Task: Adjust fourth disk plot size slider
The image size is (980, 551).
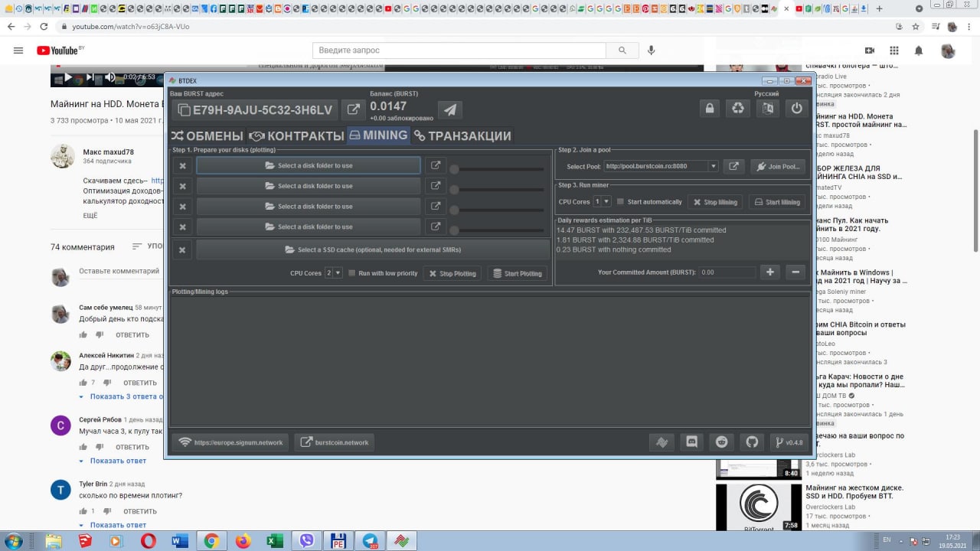Action: point(498,230)
